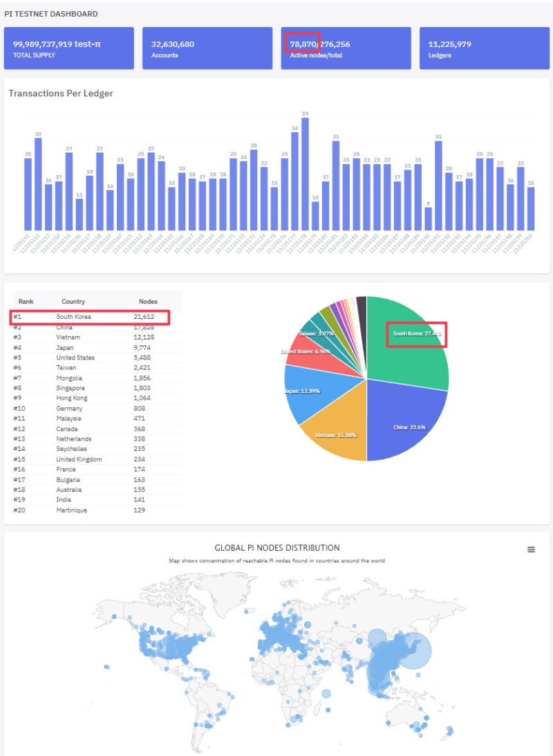Image resolution: width=553 pixels, height=756 pixels.
Task: Select the United Kingdom table row
Action: coord(96,459)
